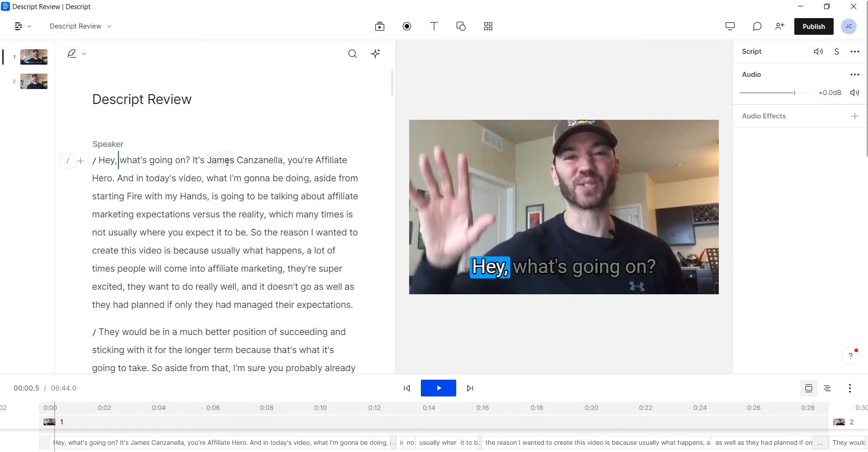Open the timeline more options vertical dots
Image resolution: width=868 pixels, height=452 pixels.
(x=850, y=388)
